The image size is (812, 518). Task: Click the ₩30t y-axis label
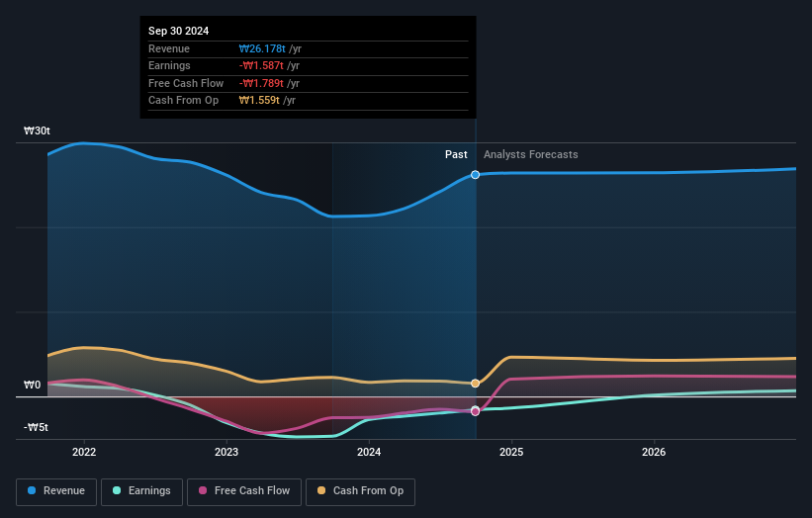coord(37,130)
